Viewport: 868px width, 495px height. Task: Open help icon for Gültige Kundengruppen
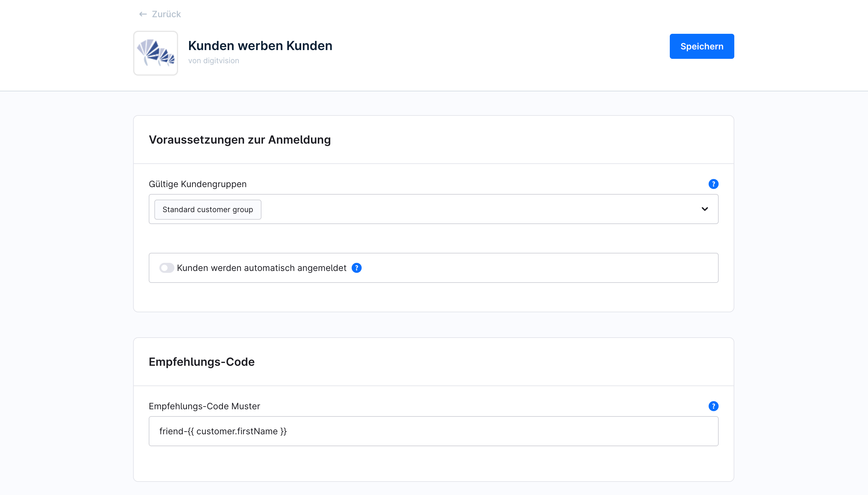[x=713, y=184]
